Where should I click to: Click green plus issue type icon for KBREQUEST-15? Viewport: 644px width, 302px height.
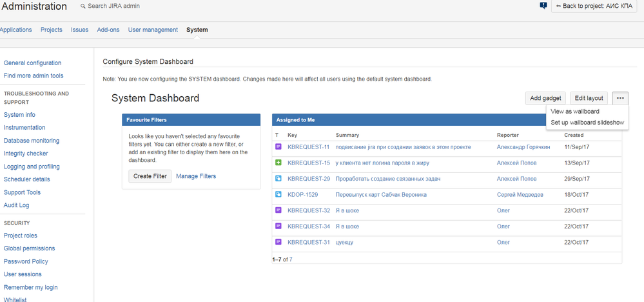[278, 163]
